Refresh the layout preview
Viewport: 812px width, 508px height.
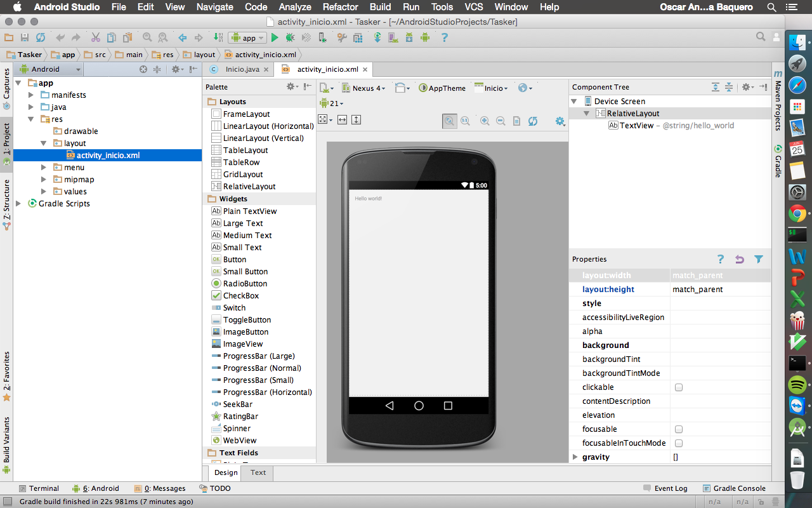[533, 121]
